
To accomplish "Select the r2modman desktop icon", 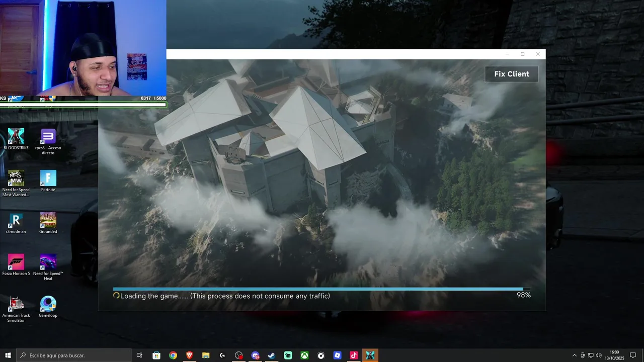I will click(x=16, y=223).
